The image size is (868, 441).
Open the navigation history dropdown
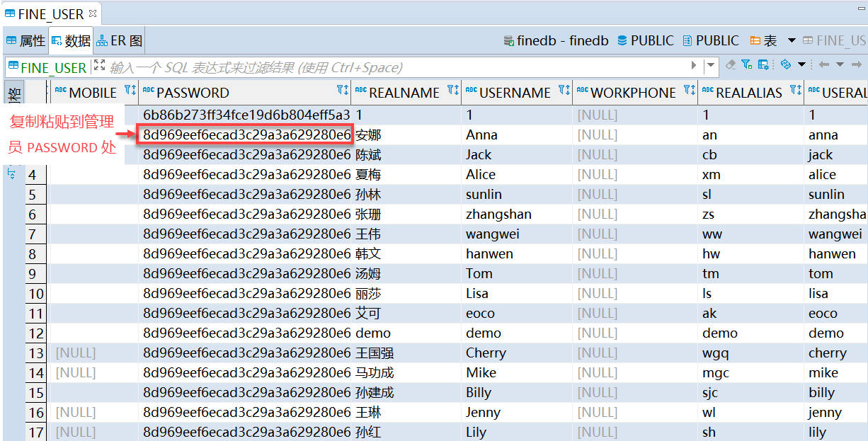(x=840, y=64)
